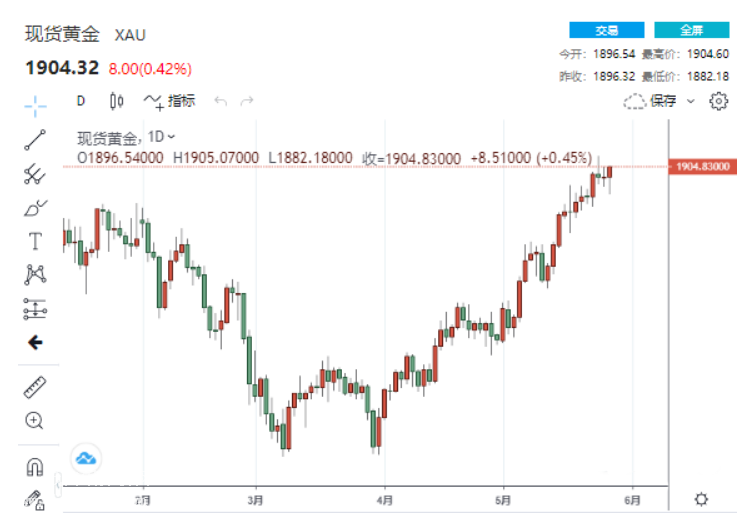Open the chart patterns tool
Screen dimensions: 748x521
pyautogui.click(x=35, y=274)
